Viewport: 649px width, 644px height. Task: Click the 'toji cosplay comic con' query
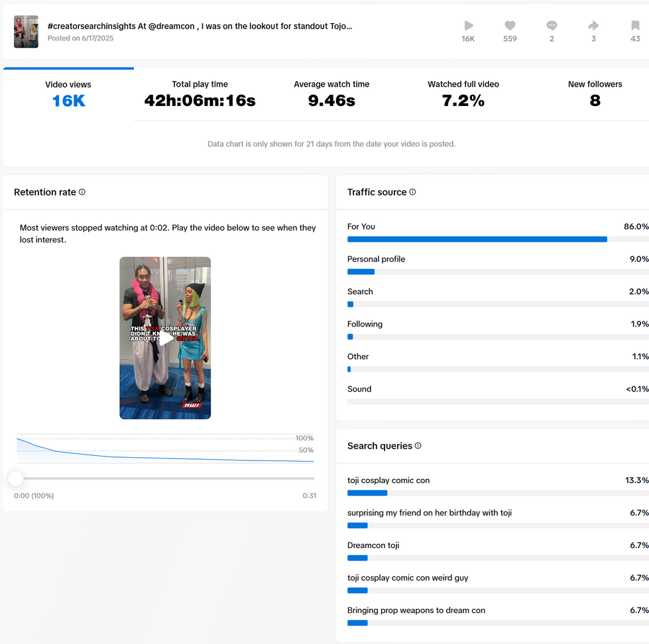[x=388, y=480]
